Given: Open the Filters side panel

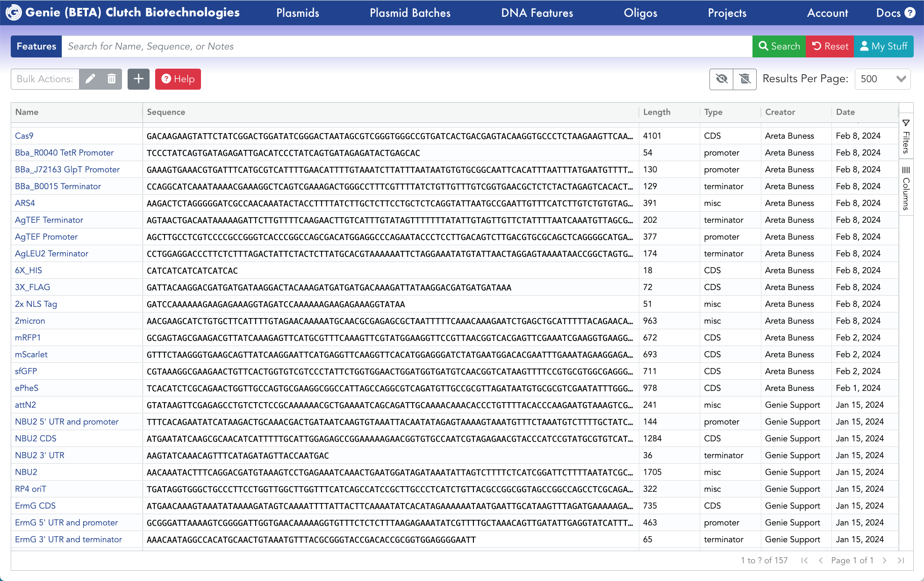Looking at the screenshot, I should coord(906,136).
